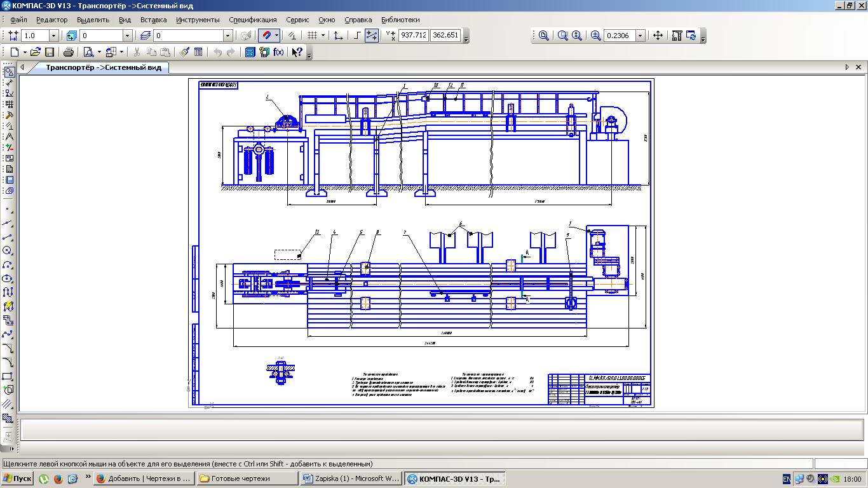The image size is (868, 488).
Task: Open the Выделить menu
Action: click(93, 20)
